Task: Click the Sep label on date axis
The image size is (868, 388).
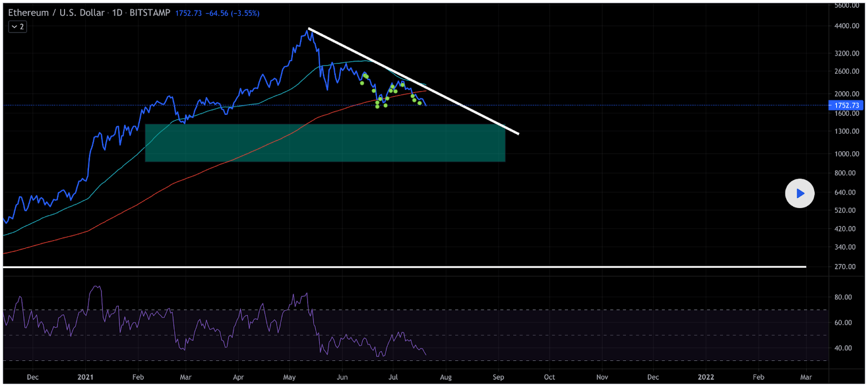Action: tap(498, 377)
